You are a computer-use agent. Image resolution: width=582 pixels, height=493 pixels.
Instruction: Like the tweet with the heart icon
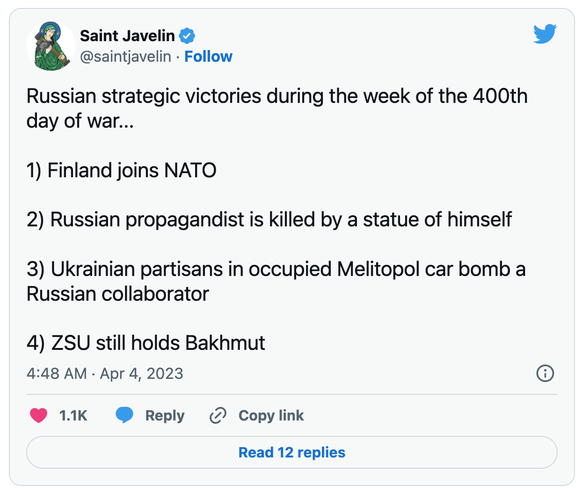pos(39,415)
